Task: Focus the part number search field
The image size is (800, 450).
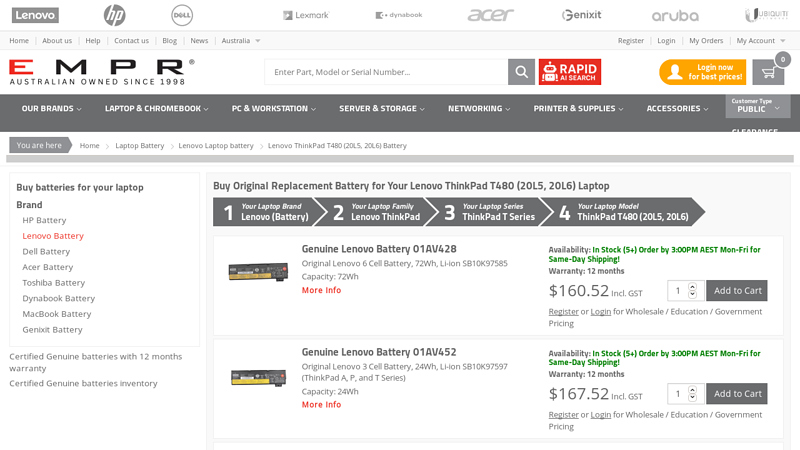Action: [386, 72]
